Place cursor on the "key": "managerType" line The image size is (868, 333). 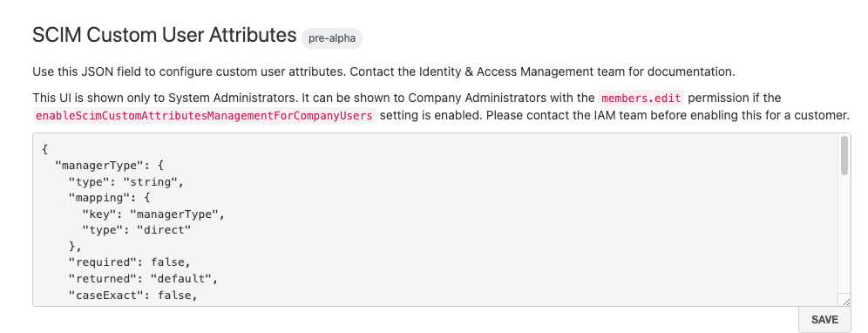[x=153, y=214]
